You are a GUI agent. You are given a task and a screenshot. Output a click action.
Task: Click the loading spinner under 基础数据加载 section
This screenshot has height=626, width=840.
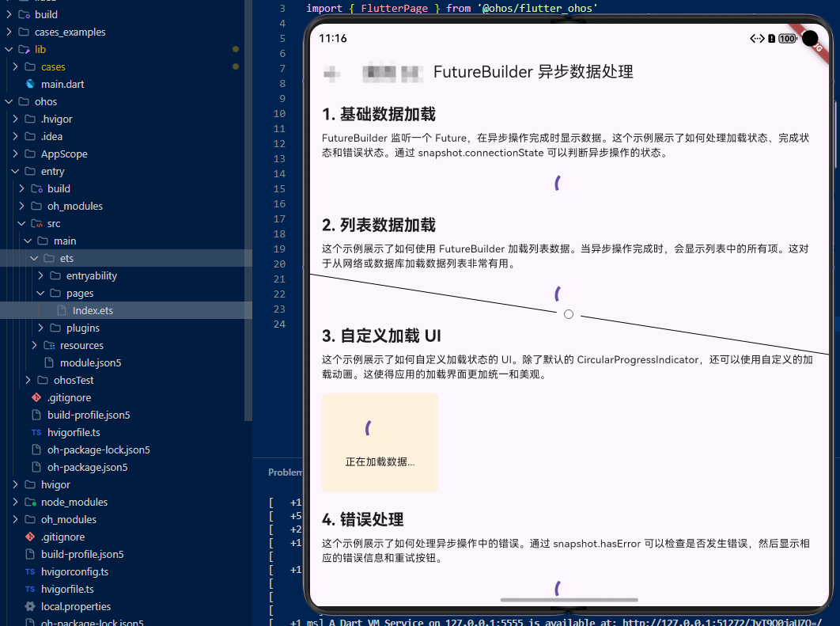[x=556, y=183]
